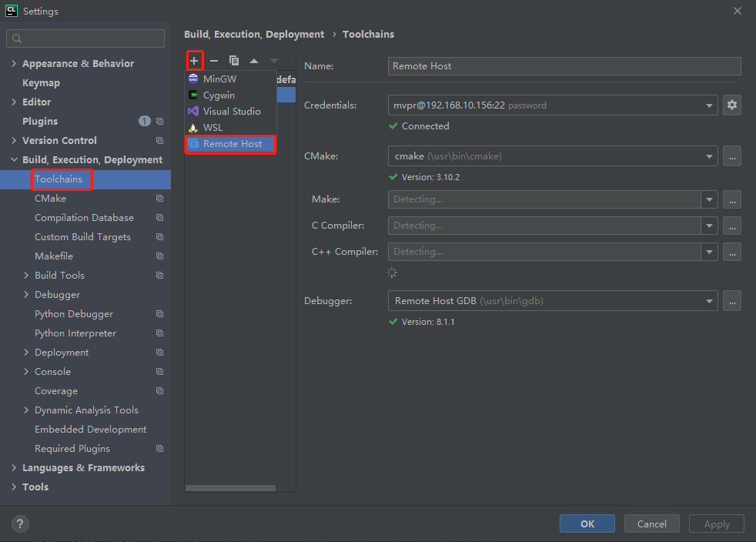Click project-level icon next to Version Control
This screenshot has width=756, height=542.
point(159,141)
